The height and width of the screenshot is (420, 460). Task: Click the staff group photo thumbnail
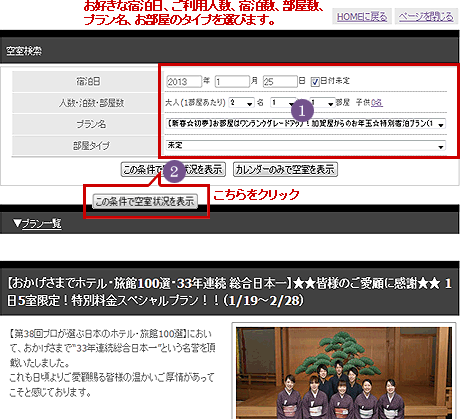point(344,372)
